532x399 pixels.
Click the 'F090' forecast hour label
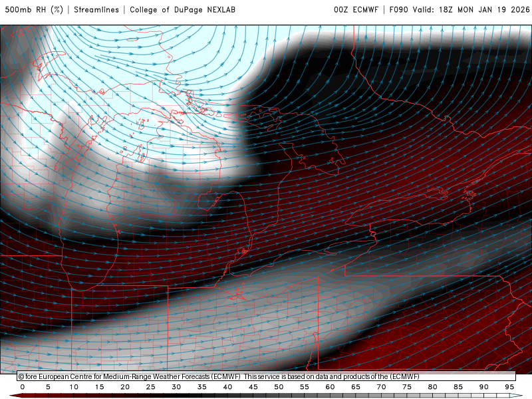click(398, 10)
